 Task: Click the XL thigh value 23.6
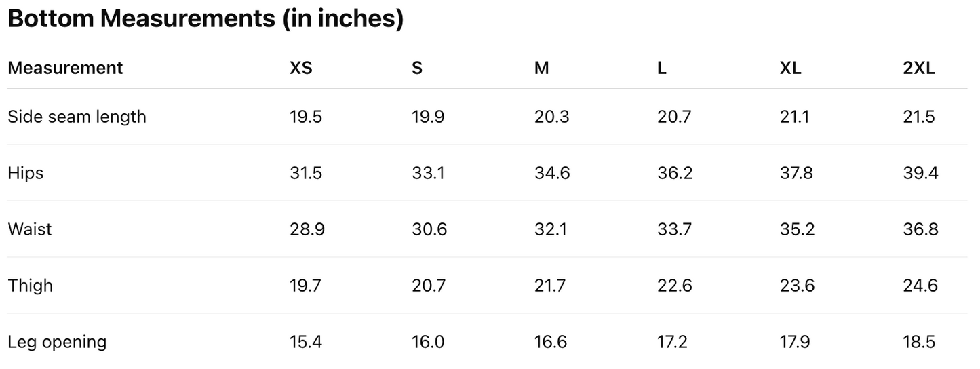798,286
